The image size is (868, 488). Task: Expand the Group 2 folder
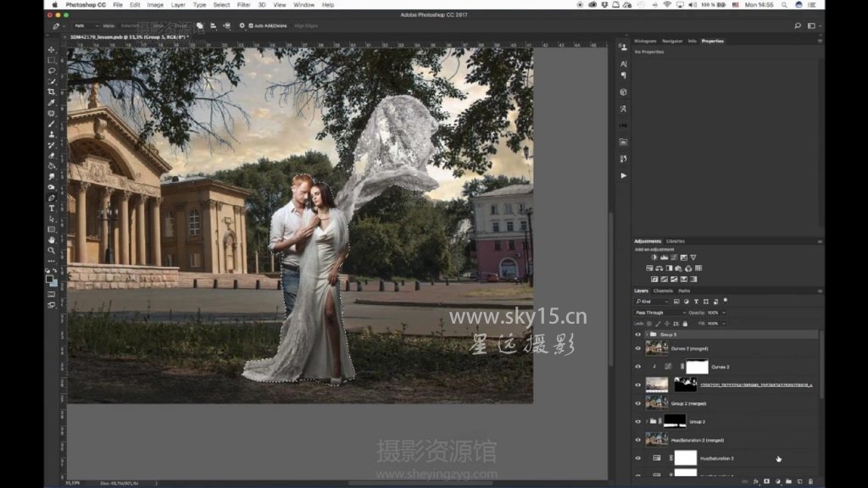[x=646, y=422]
